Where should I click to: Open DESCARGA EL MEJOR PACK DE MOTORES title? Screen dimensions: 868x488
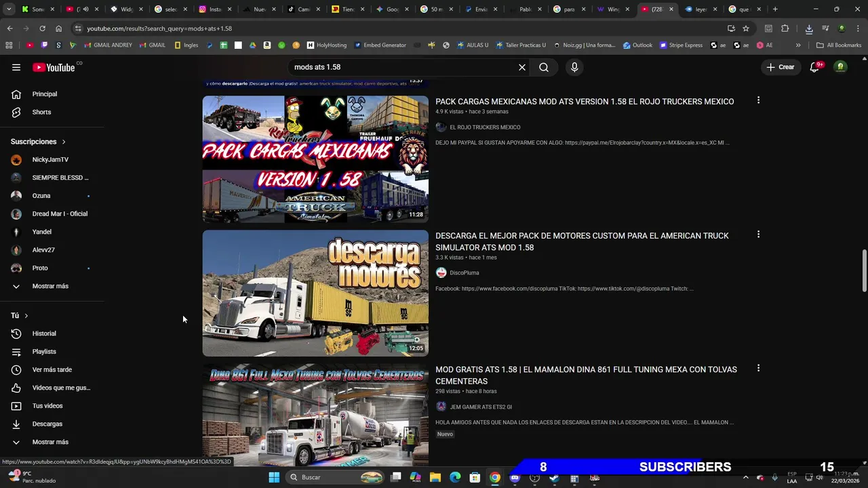pyautogui.click(x=582, y=241)
